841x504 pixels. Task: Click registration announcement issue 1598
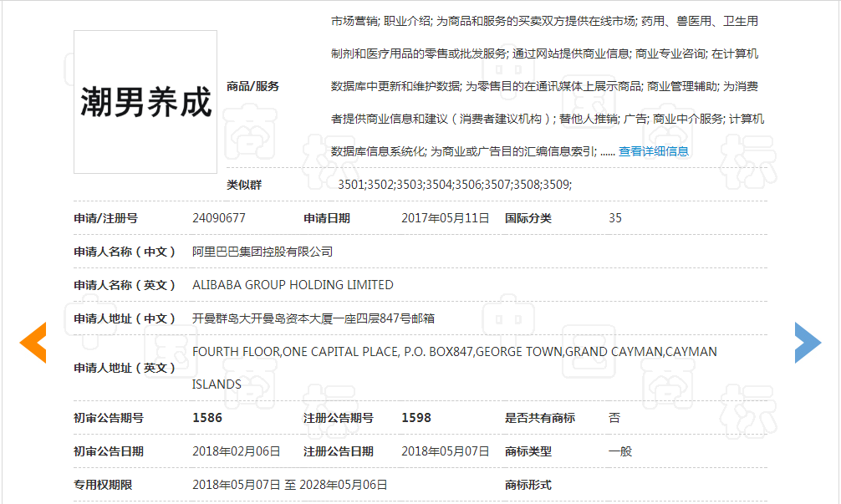[x=416, y=418]
